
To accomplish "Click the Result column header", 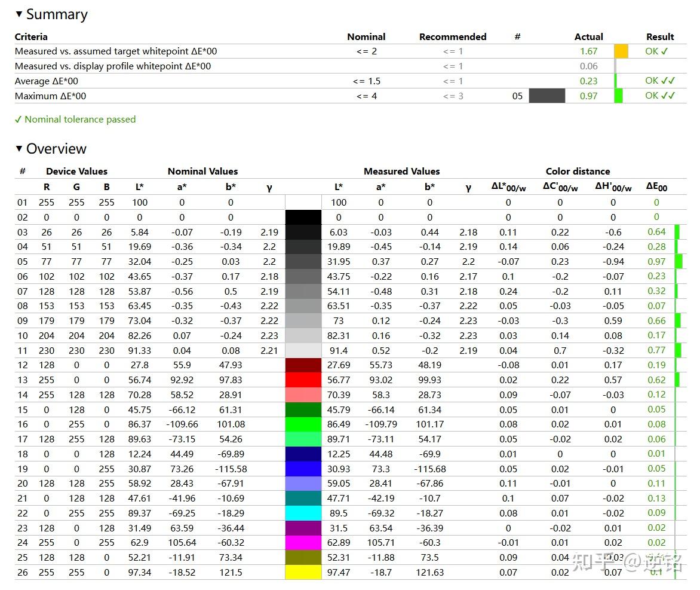I will click(660, 36).
